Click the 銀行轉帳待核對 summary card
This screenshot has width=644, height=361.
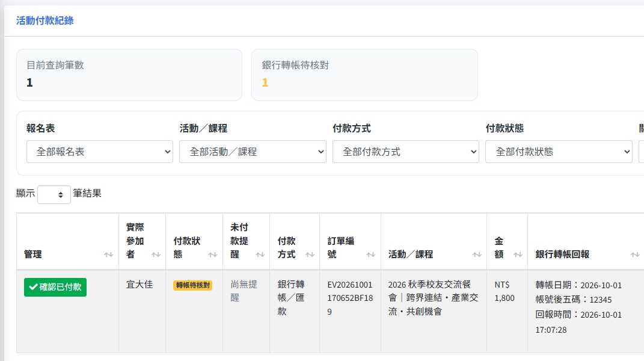click(364, 75)
